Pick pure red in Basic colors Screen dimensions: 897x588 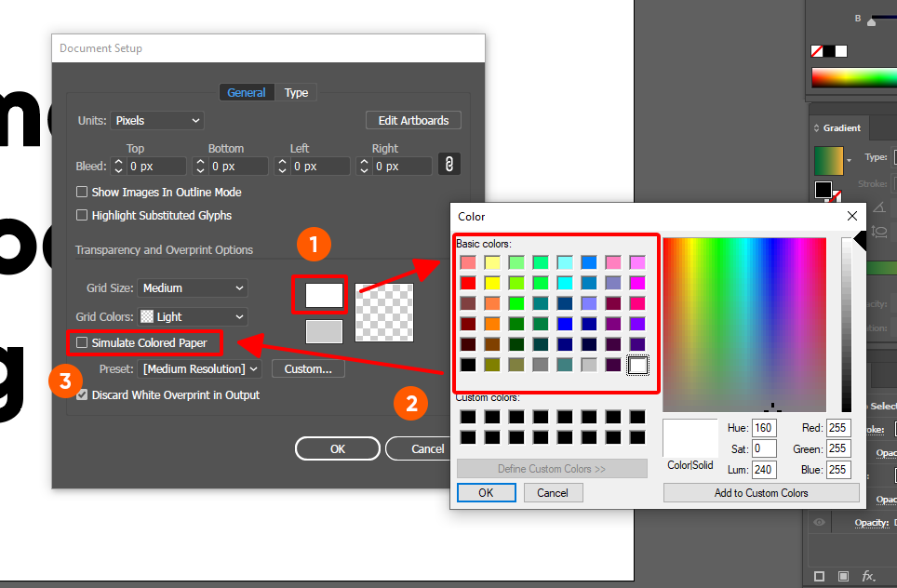click(x=468, y=283)
